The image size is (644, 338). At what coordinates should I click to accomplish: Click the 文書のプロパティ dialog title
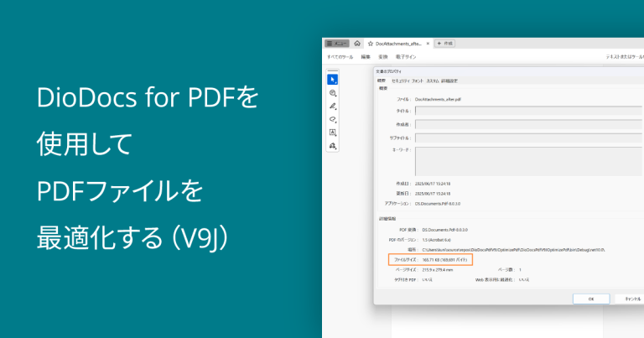[388, 71]
